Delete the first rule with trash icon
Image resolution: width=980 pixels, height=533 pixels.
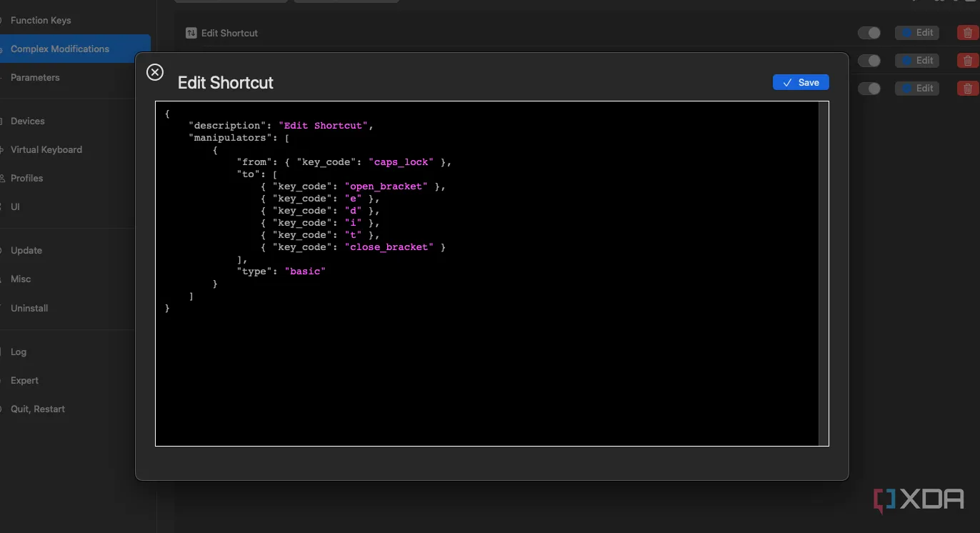967,33
